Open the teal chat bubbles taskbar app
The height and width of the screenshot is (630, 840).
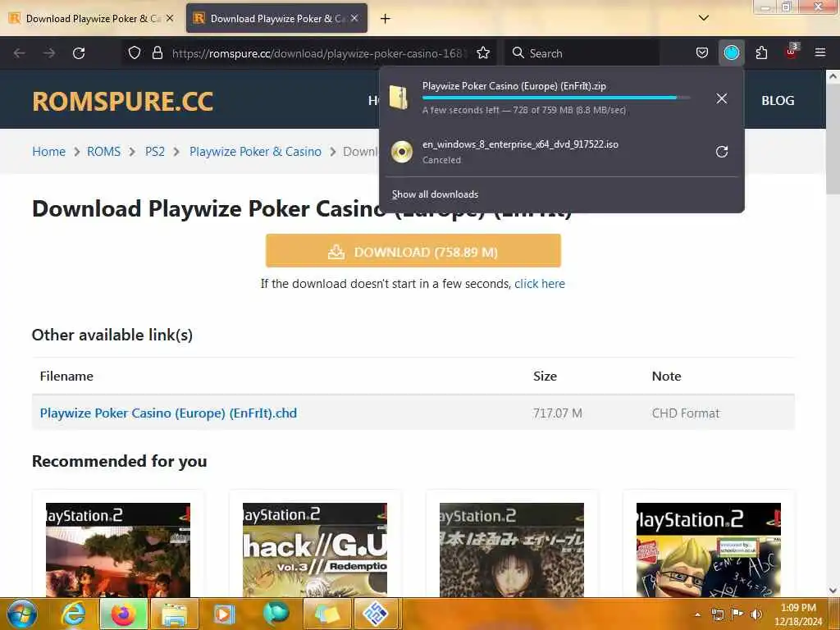click(x=276, y=614)
